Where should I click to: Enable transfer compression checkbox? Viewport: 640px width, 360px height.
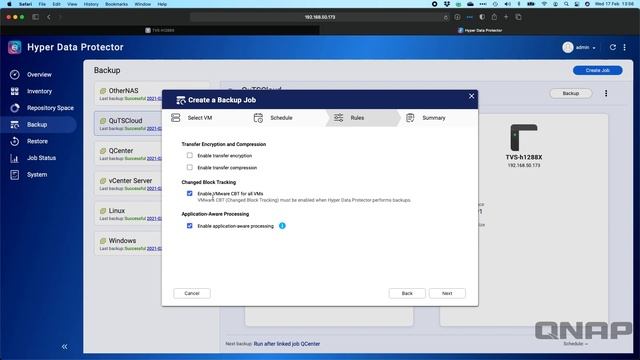[190, 167]
